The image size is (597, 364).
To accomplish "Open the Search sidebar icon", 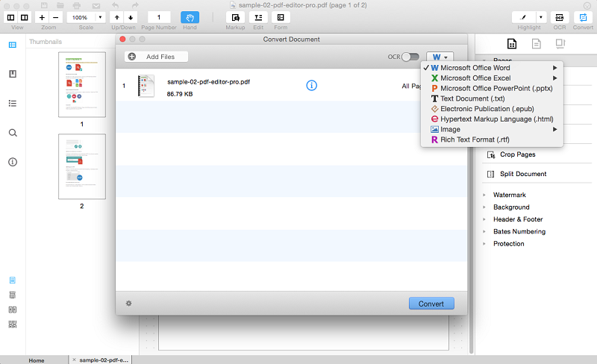I will (x=13, y=133).
